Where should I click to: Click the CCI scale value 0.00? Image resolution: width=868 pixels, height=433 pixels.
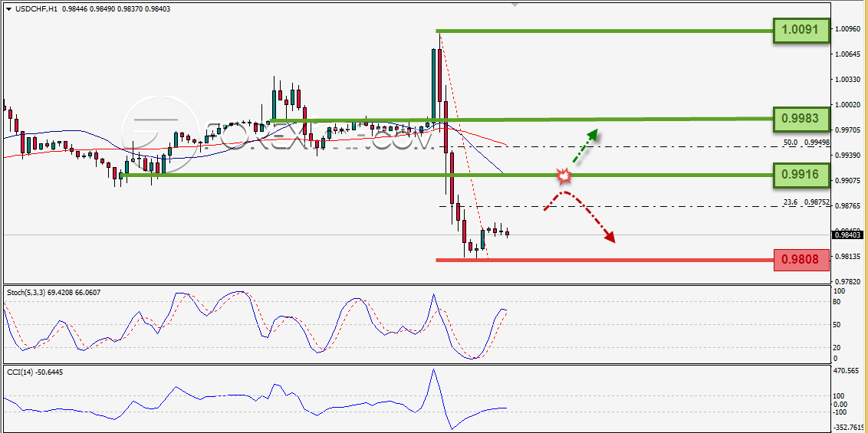(x=840, y=404)
